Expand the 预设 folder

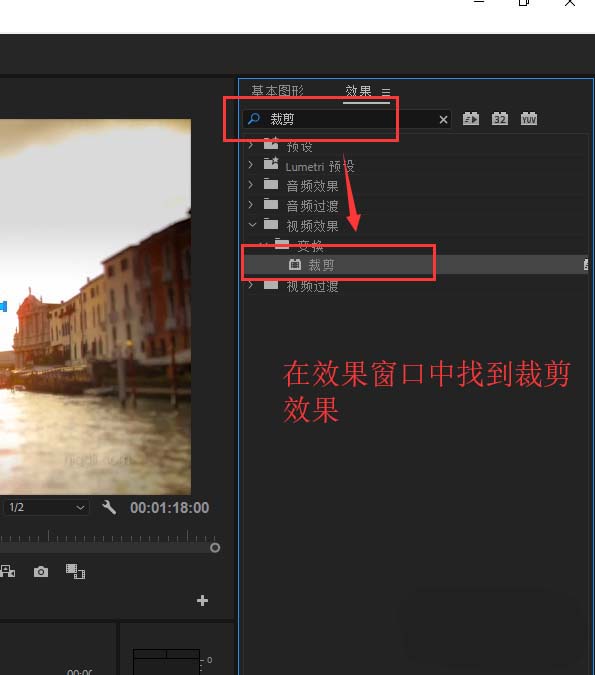[251, 145]
